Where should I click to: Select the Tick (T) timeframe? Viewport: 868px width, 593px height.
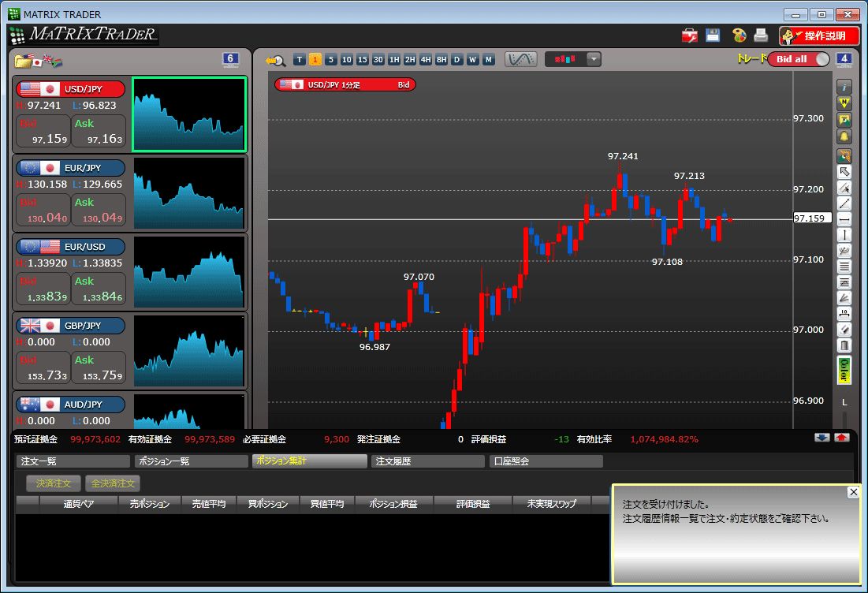pos(300,60)
